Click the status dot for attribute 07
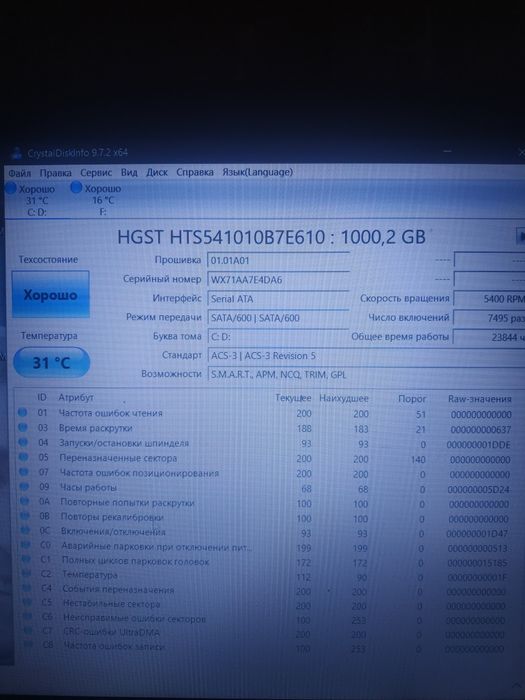525x700 pixels. pos(24,472)
